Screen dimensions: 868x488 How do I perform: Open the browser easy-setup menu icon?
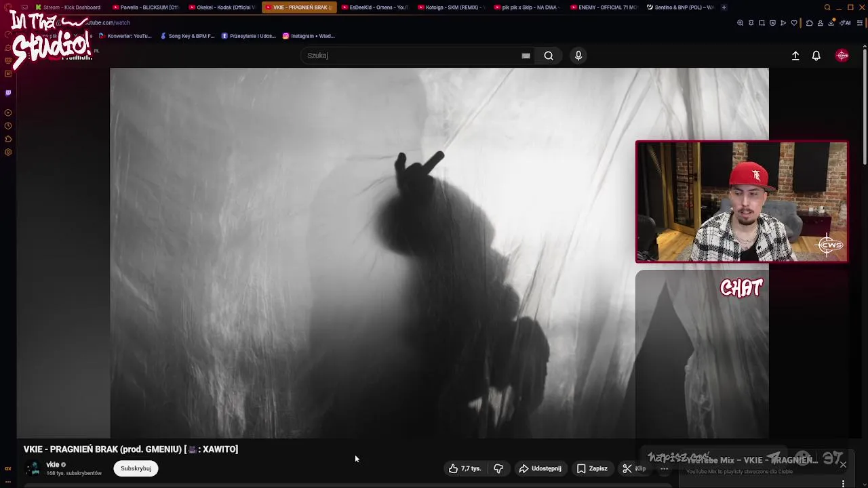point(860,23)
